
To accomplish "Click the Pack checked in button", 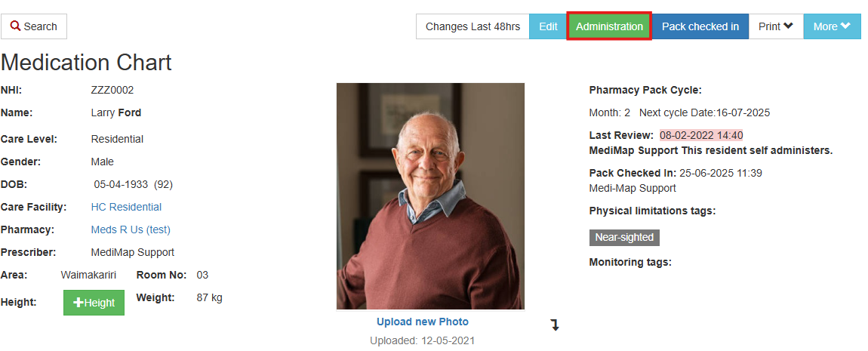I will tap(700, 26).
